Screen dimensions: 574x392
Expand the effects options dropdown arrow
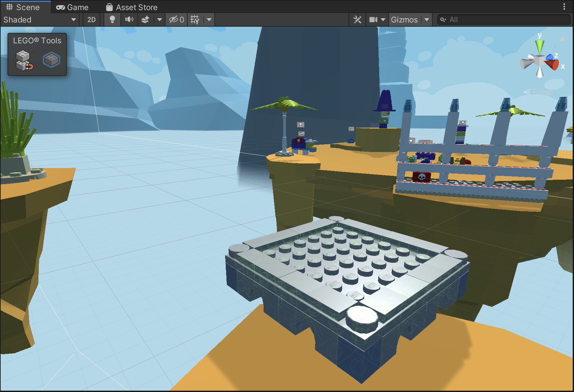tap(159, 20)
